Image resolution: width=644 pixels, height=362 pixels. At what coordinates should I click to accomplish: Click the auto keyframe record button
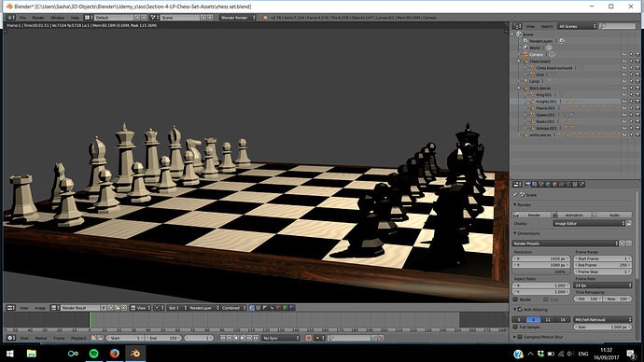308,338
